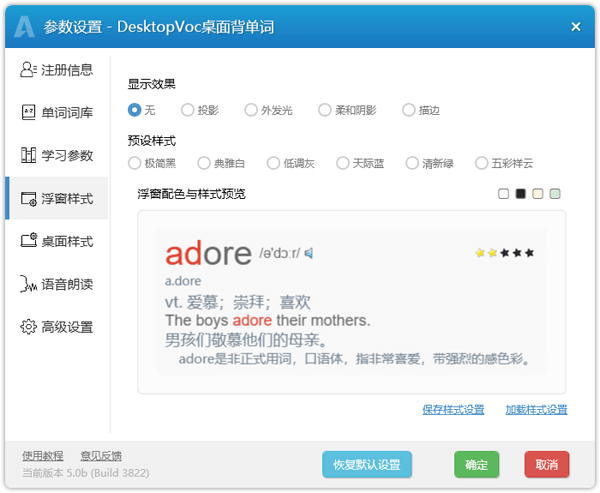Choose the 极简黑 preset style

152,163
